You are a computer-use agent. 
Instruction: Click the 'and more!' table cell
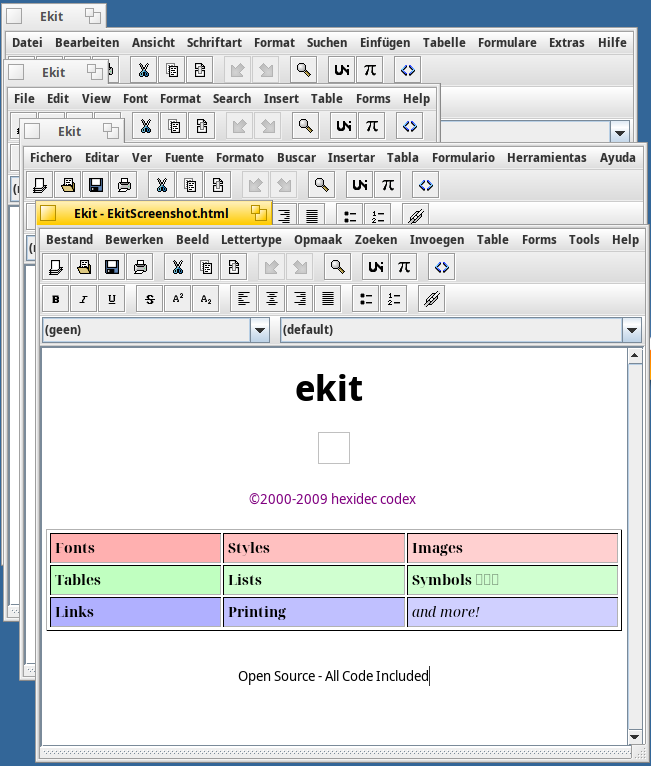pyautogui.click(x=513, y=612)
